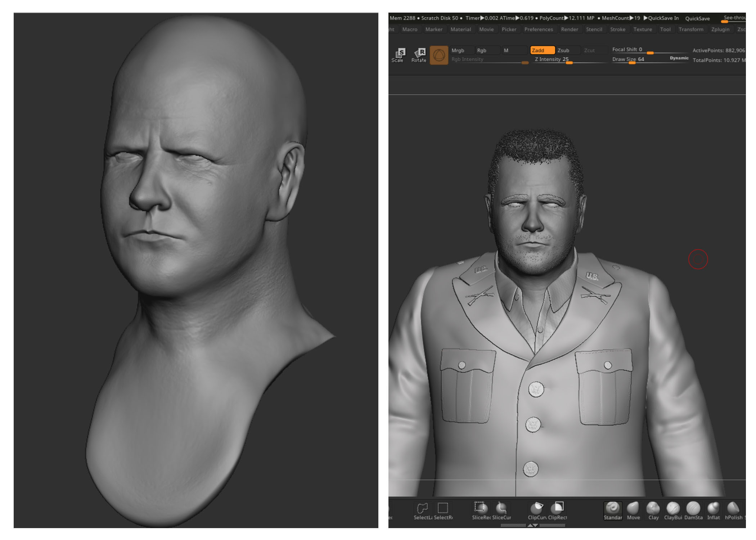The image size is (756, 540).
Task: Open the Macro menu
Action: 410,30
